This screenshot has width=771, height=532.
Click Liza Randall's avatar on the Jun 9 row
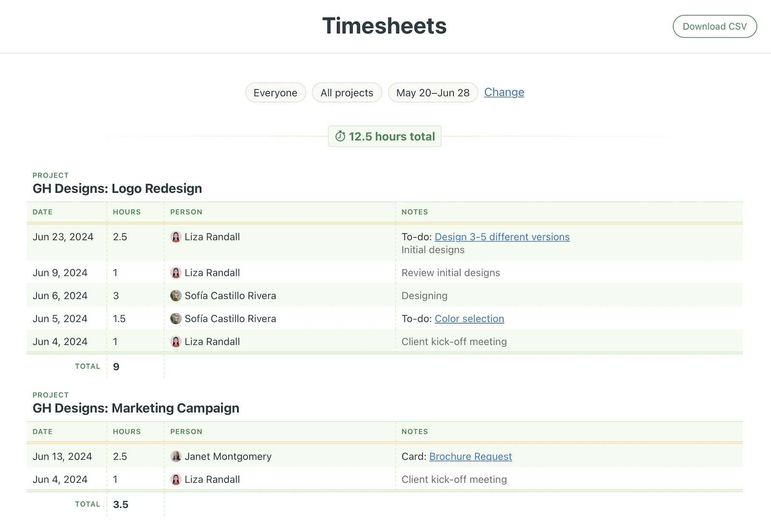pos(177,273)
